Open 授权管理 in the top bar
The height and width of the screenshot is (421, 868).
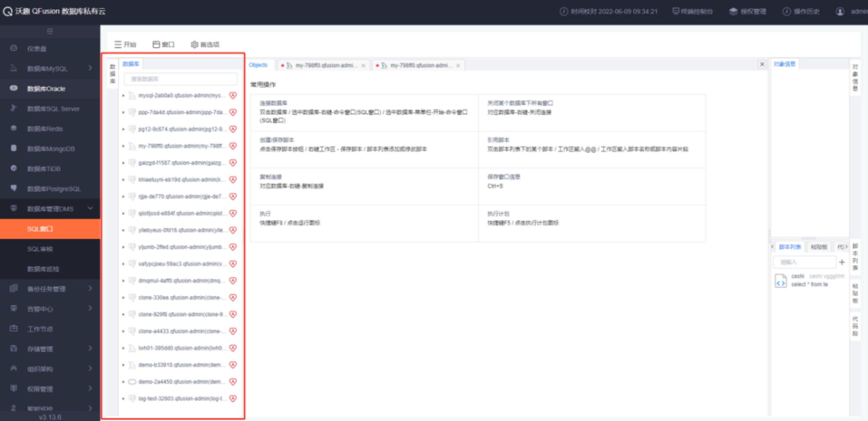pyautogui.click(x=747, y=12)
